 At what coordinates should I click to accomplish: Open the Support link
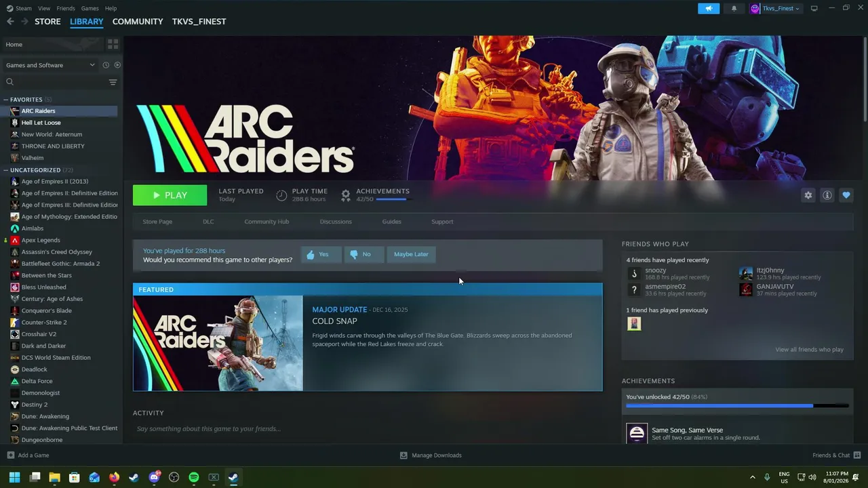[442, 222]
